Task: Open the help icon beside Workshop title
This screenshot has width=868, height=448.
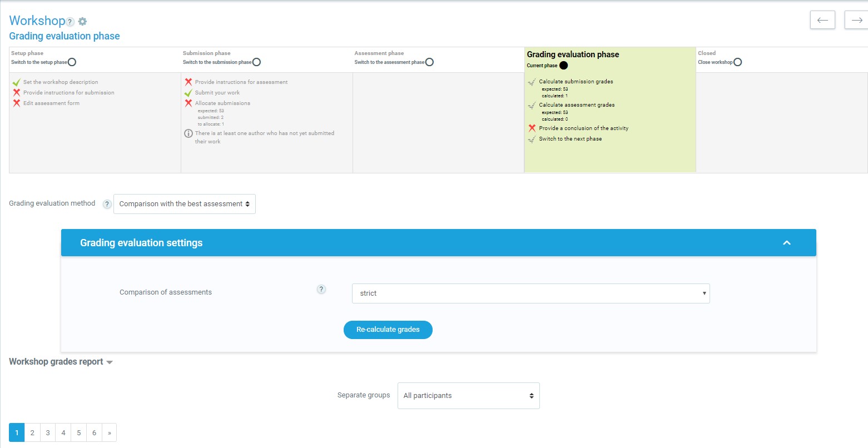Action: pos(70,22)
